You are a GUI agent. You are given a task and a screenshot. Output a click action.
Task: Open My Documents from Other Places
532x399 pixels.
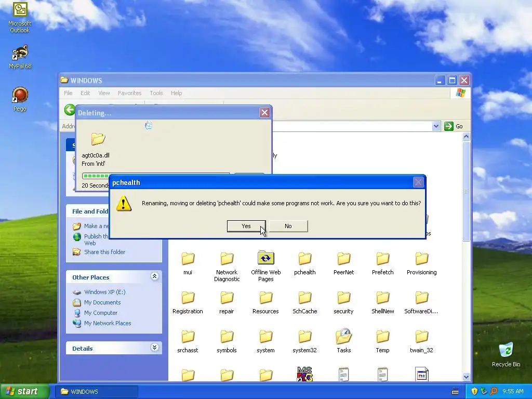[102, 302]
